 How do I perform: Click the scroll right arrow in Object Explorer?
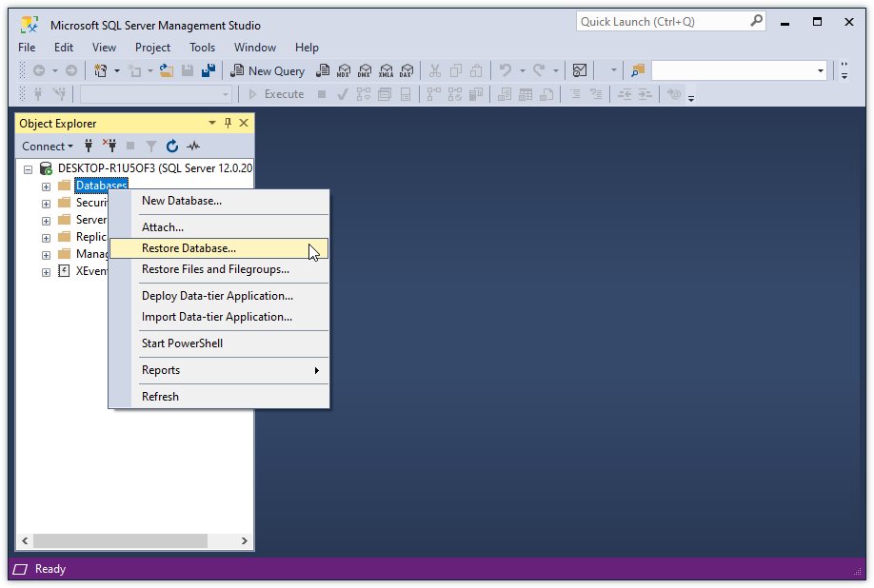point(244,540)
